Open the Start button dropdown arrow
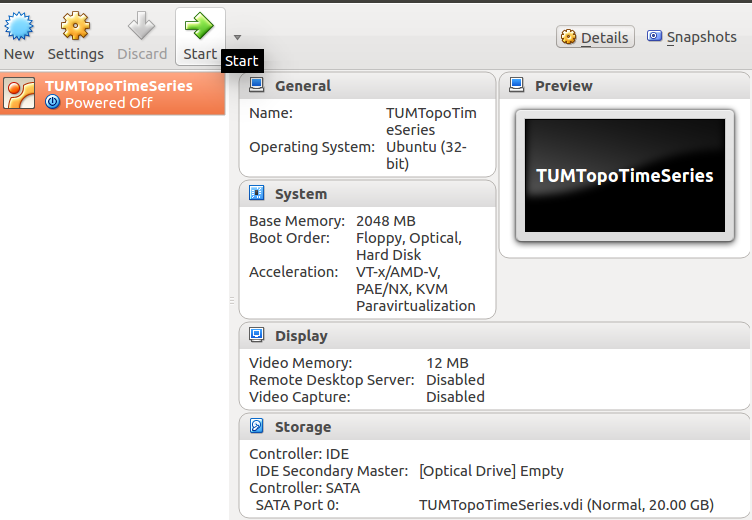The image size is (752, 520). (x=237, y=37)
